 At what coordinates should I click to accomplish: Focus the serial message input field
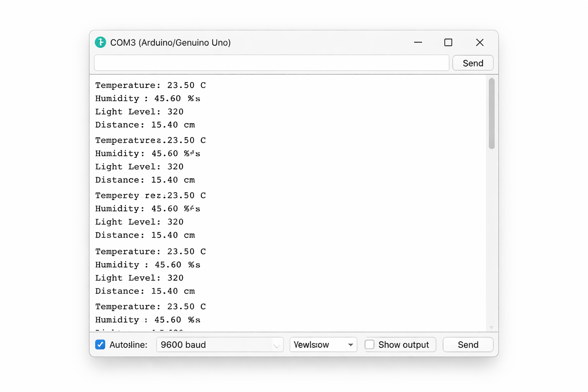click(271, 63)
